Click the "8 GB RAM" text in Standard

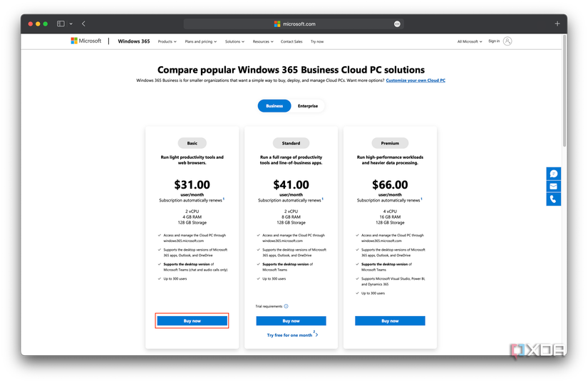click(291, 216)
